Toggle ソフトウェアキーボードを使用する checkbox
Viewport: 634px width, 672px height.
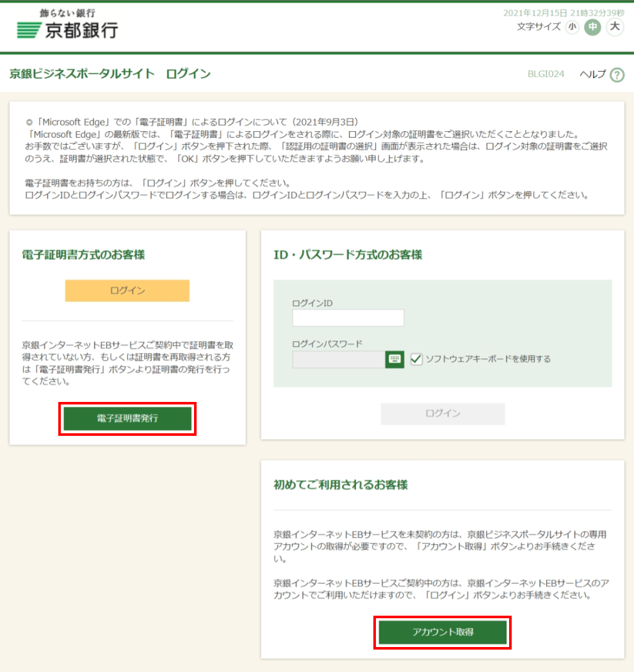point(416,359)
